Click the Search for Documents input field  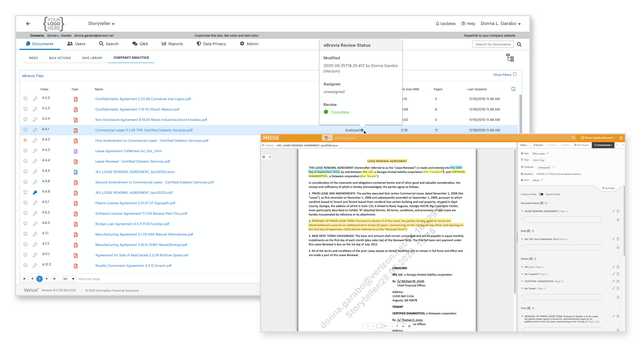493,44
